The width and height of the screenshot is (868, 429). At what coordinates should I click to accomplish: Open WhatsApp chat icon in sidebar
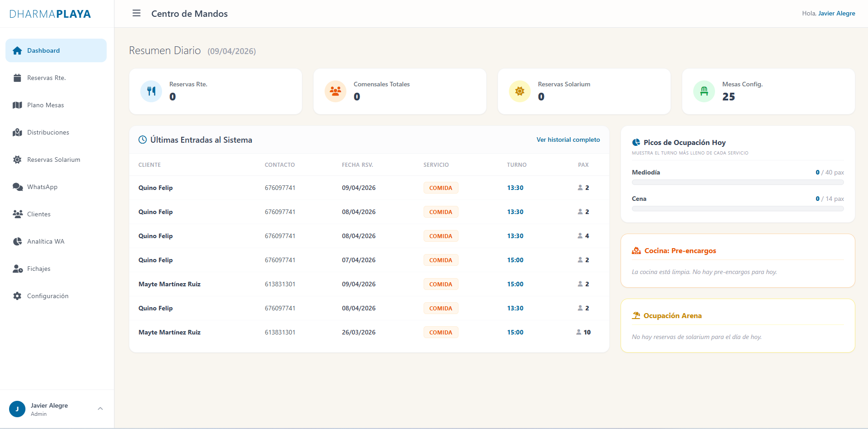coord(18,187)
